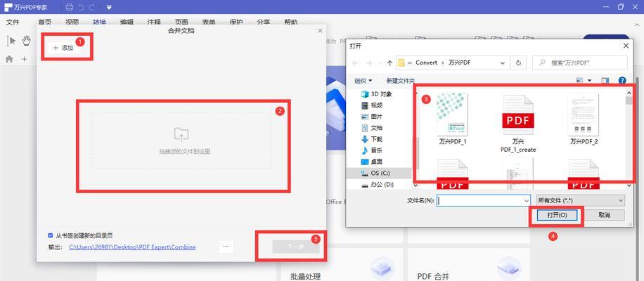Open a new tab with plus icon
The image size is (644, 281).
coord(24,59)
